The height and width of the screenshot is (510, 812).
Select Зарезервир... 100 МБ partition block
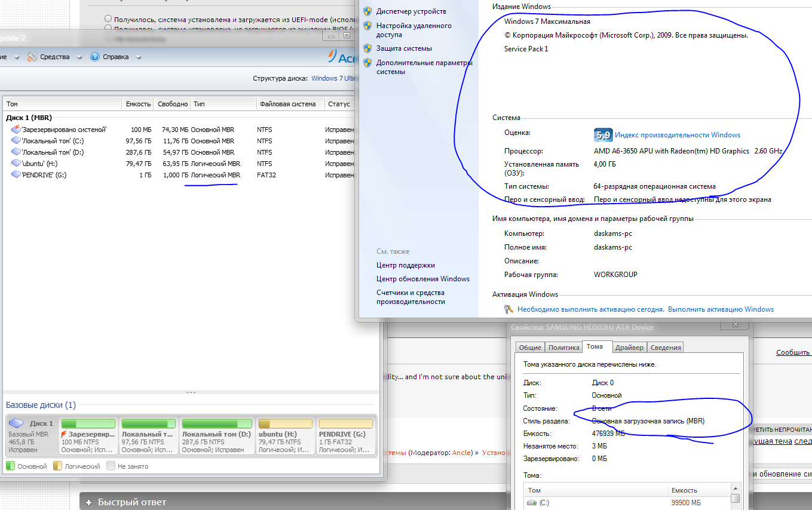[88, 436]
